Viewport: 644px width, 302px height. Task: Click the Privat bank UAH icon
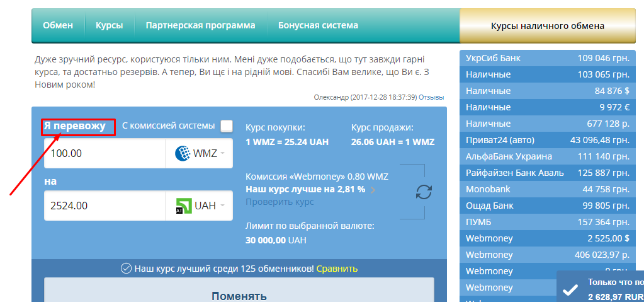pos(184,206)
